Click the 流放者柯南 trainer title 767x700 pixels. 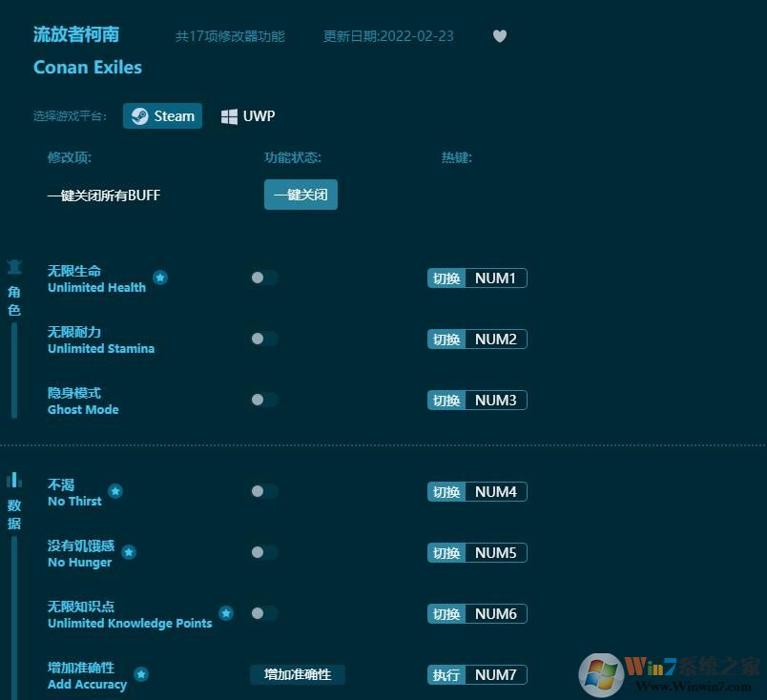[75, 34]
